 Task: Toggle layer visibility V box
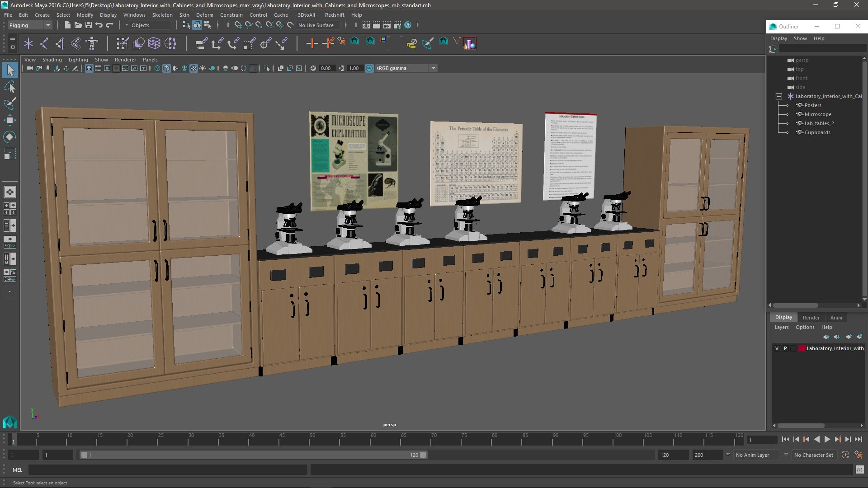click(x=777, y=348)
